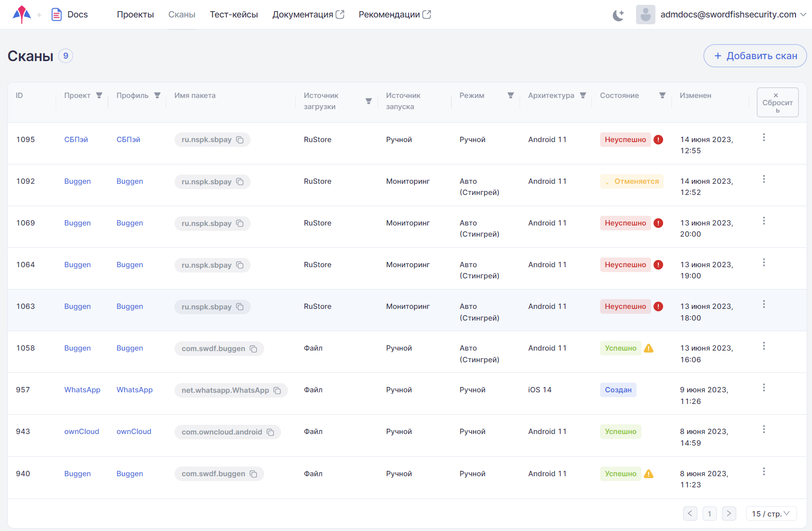Select the Сканы tab
The image size is (812, 531).
click(x=182, y=15)
